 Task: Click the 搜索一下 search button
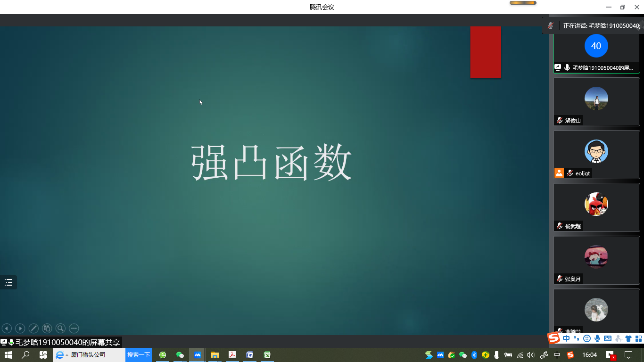139,355
